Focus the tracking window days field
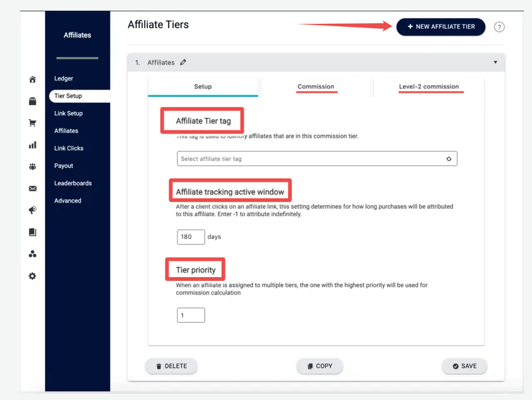532x400 pixels. 190,237
